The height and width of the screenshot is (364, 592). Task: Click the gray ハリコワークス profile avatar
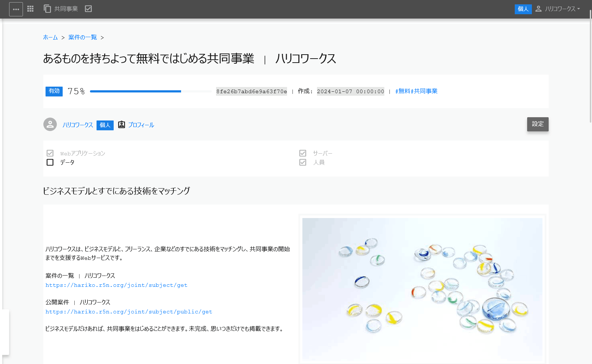(x=50, y=124)
